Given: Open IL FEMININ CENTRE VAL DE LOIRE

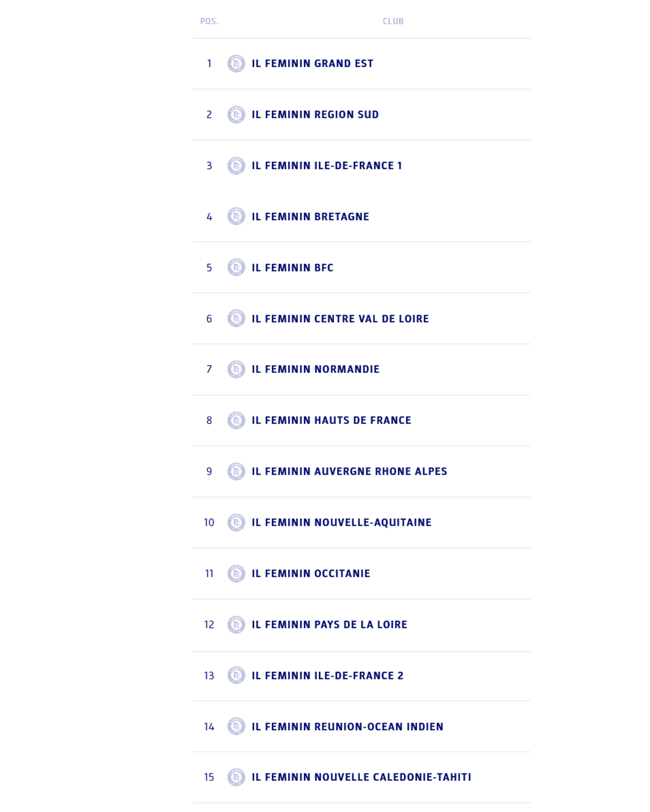Looking at the screenshot, I should (x=340, y=319).
